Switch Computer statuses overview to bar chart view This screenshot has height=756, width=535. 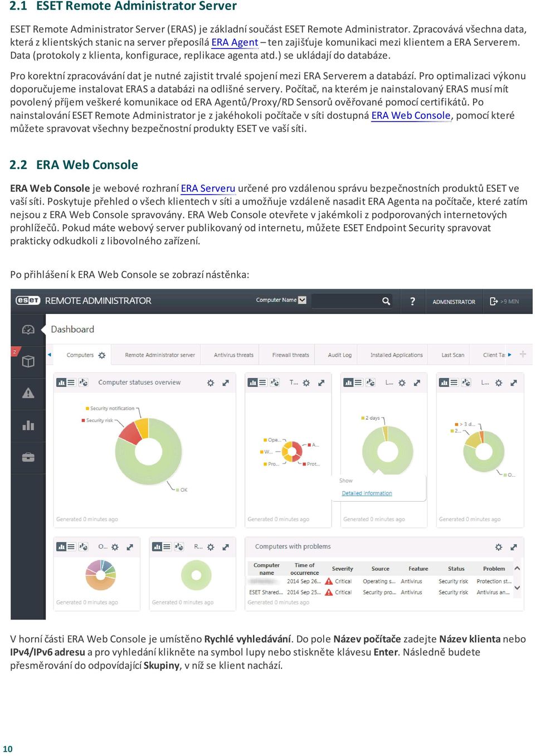[x=62, y=382]
